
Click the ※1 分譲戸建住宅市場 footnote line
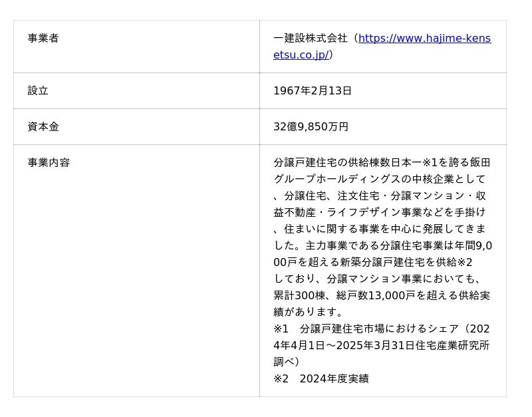tap(381, 329)
